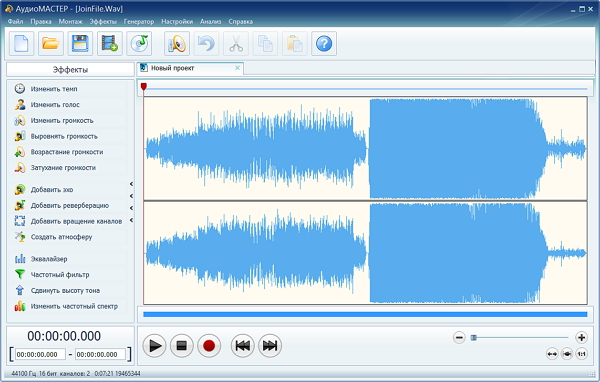Click the blue horizontal scrollbar under waveform
Screen dimensions: 600x382
coord(365,314)
